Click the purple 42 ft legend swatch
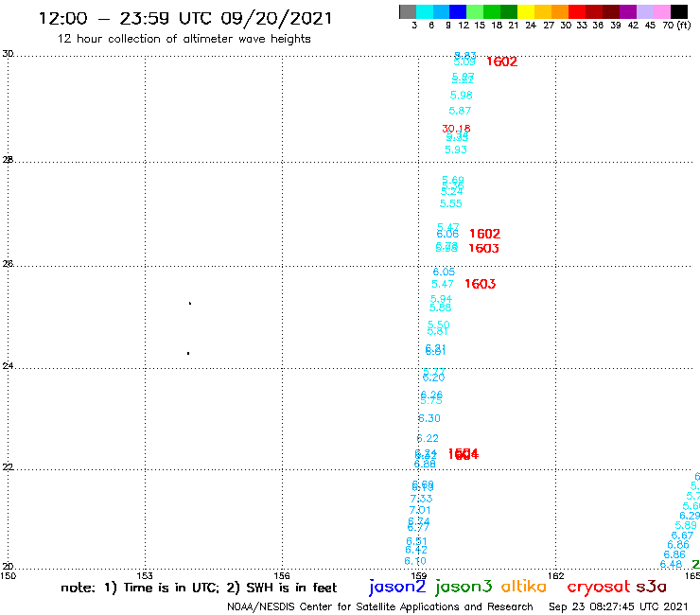The width and height of the screenshot is (700, 615). tap(628, 11)
